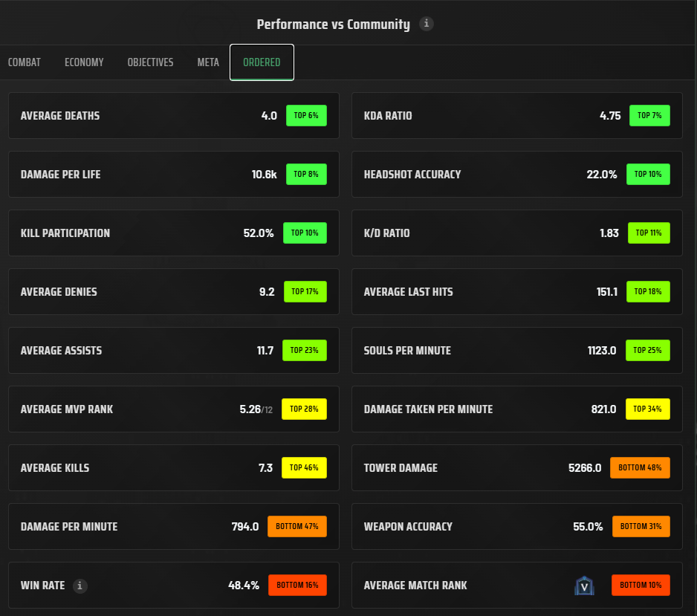The image size is (697, 616).
Task: Click the 1.83 K/D Ratio value
Action: 609,233
